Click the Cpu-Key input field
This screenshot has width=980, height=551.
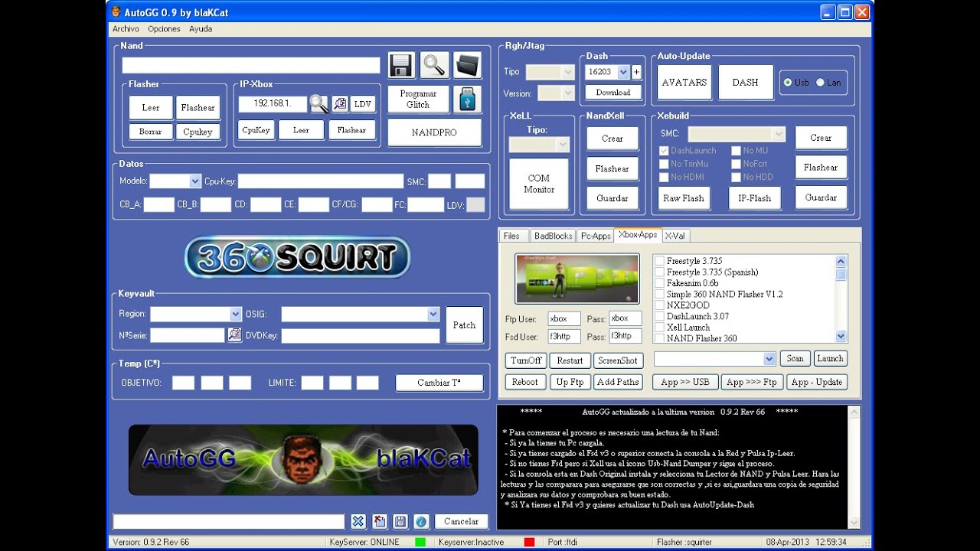click(x=320, y=181)
